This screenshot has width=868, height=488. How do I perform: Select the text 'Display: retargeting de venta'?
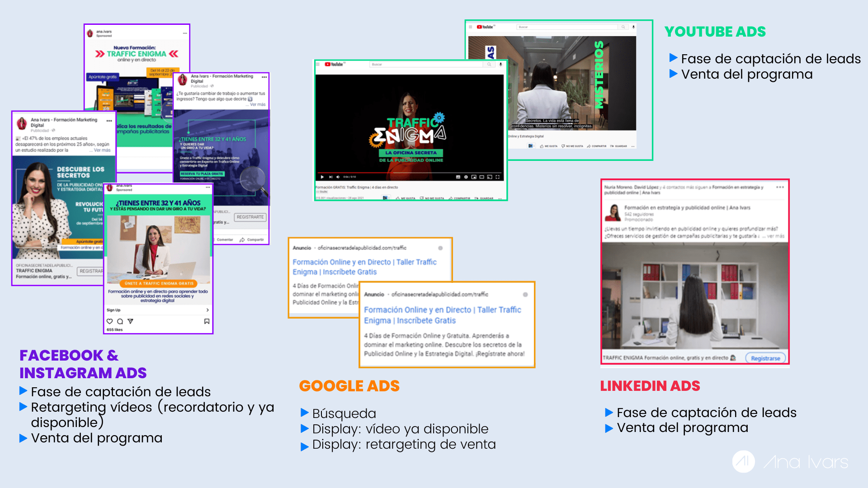click(x=404, y=445)
